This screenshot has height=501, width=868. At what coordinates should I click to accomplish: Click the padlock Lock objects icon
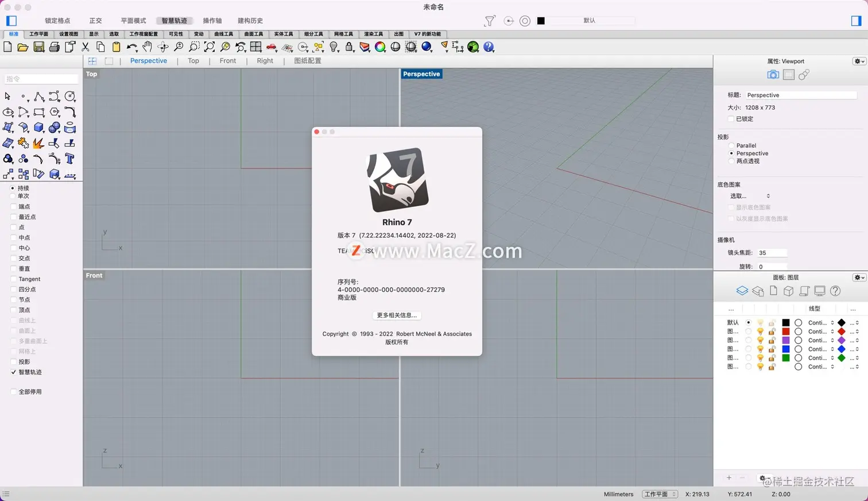pyautogui.click(x=349, y=47)
